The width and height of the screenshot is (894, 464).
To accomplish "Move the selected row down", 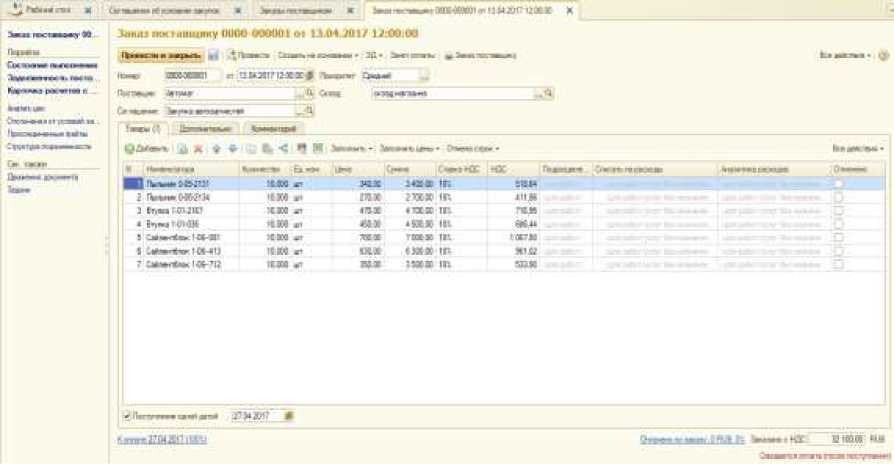I will (x=233, y=149).
